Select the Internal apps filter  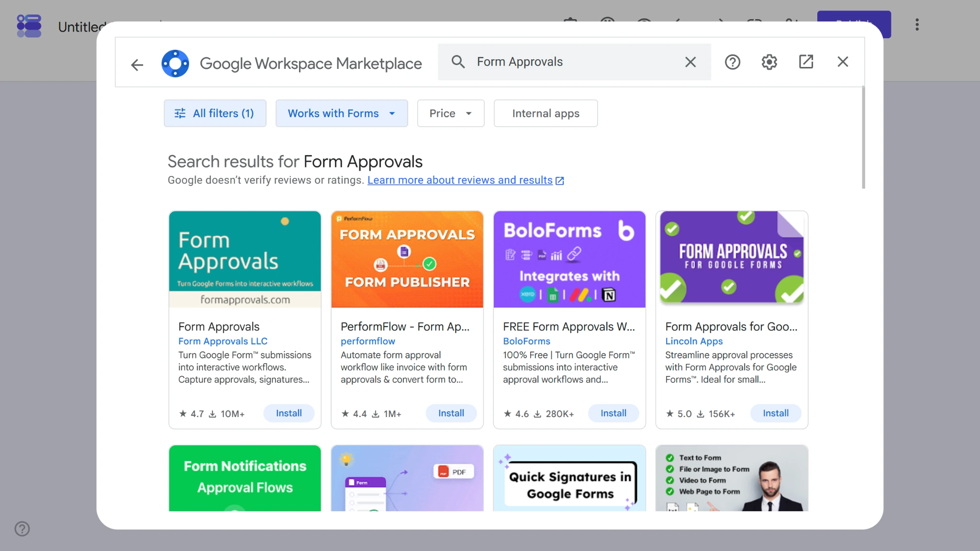coord(546,113)
